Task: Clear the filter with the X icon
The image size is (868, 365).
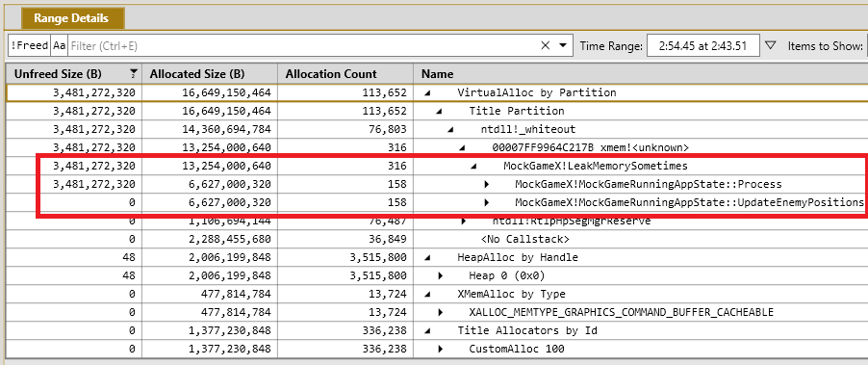Action: (x=545, y=46)
